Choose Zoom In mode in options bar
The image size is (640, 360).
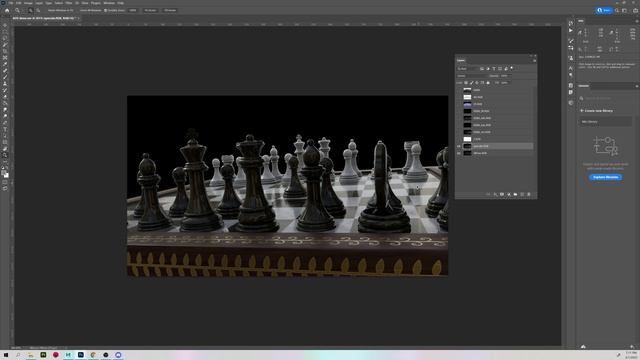coord(30,10)
